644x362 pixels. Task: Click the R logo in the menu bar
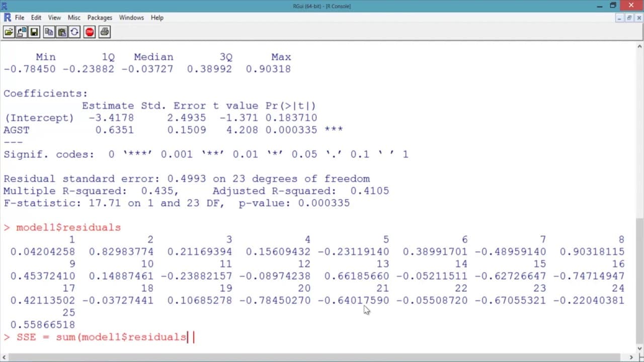coord(7,18)
